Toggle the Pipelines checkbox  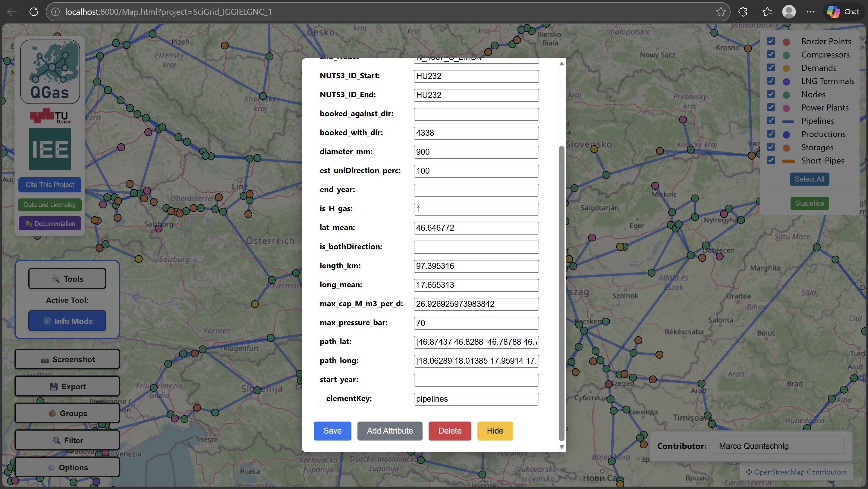pyautogui.click(x=771, y=120)
